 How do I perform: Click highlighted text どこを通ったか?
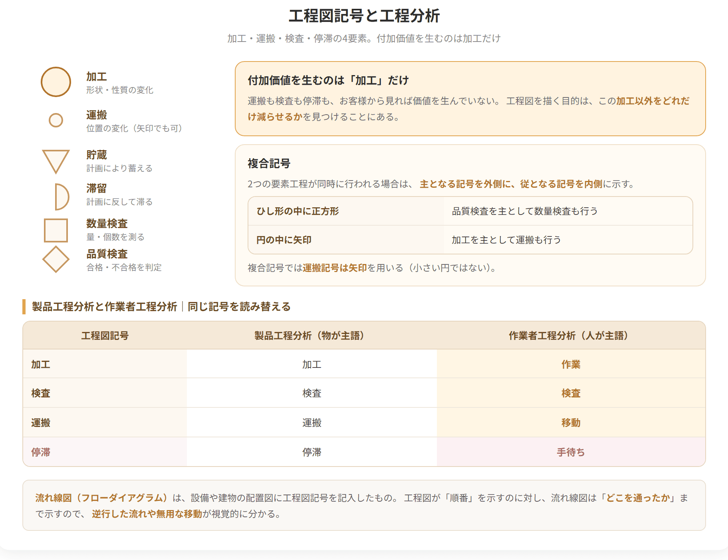pyautogui.click(x=638, y=498)
